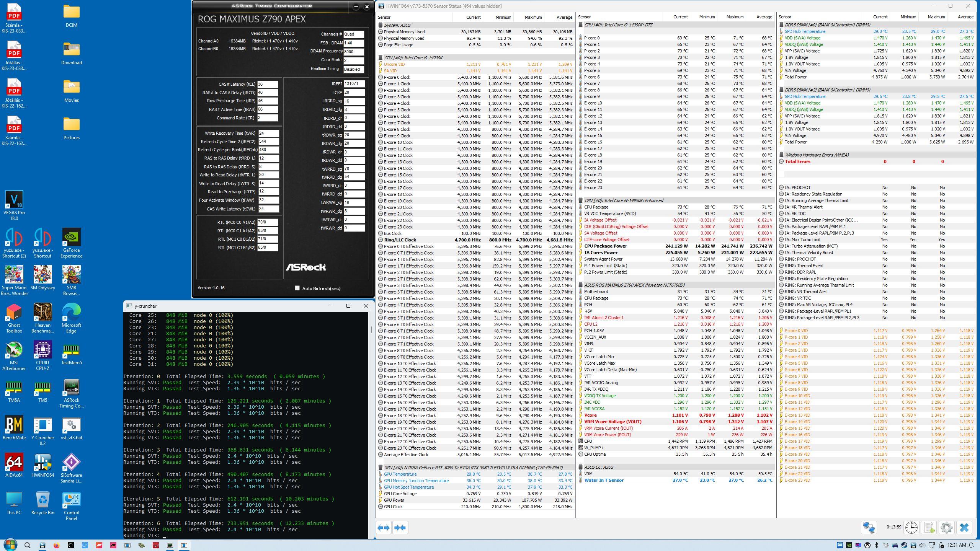Select HWiNFO64 desktop shortcut

click(x=42, y=465)
